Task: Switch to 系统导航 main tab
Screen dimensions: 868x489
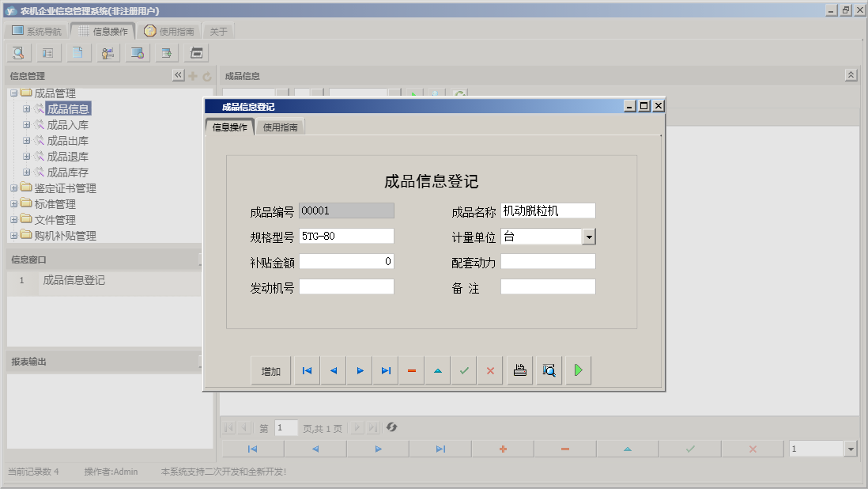Action: point(36,32)
